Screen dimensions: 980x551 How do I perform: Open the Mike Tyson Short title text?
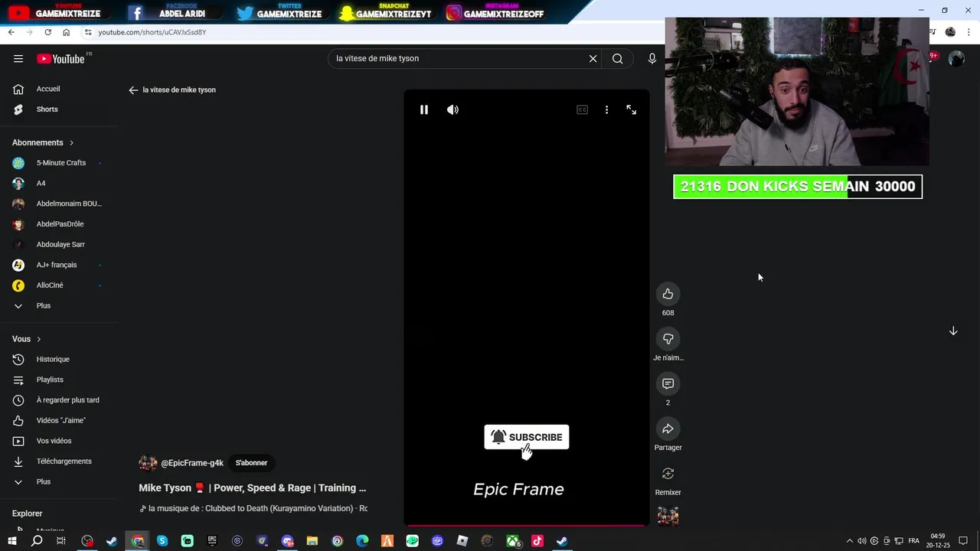pyautogui.click(x=253, y=487)
